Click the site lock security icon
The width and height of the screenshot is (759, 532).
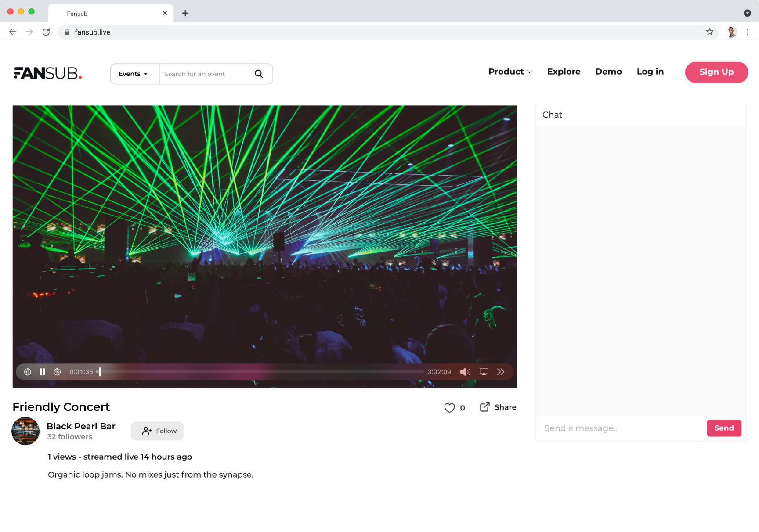67,32
